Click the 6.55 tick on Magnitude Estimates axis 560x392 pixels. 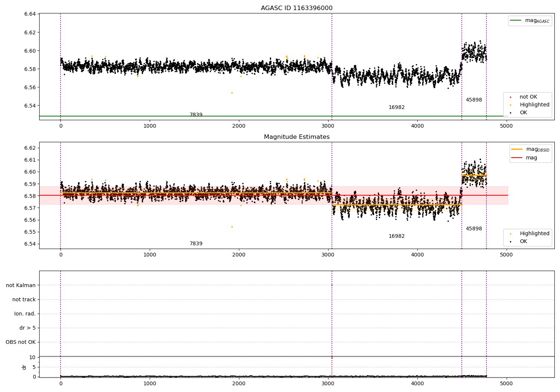click(x=30, y=232)
